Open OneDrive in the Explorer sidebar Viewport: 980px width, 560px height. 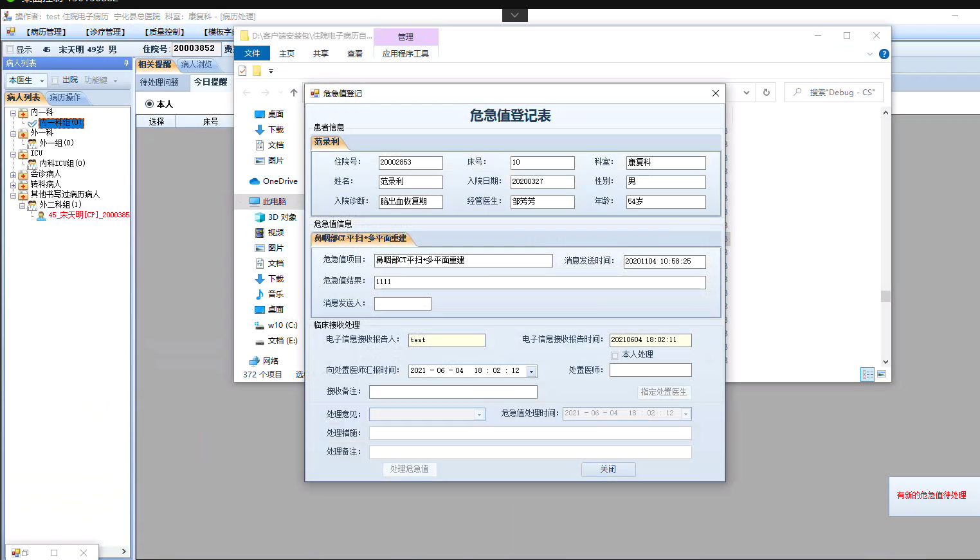[280, 181]
